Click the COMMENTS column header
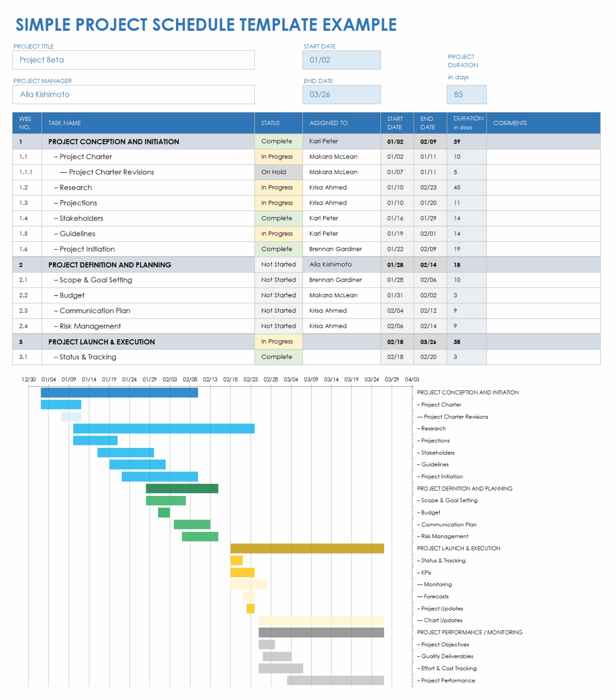Image resolution: width=616 pixels, height=700 pixels. [x=510, y=123]
